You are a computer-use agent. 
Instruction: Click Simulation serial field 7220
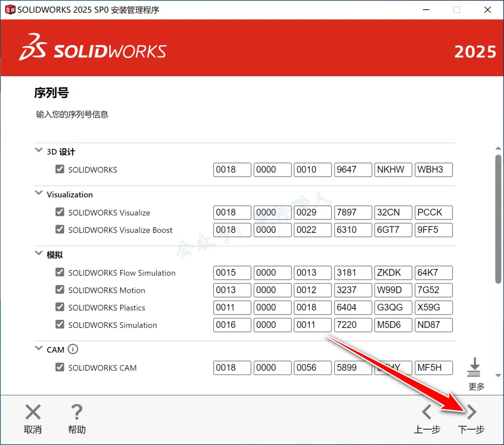pyautogui.click(x=353, y=325)
